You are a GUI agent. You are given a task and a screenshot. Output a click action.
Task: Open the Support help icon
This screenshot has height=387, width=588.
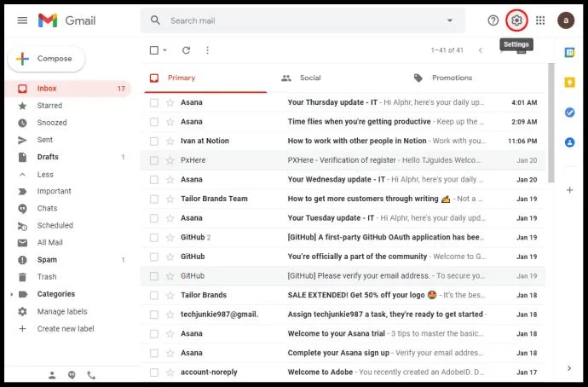click(493, 20)
